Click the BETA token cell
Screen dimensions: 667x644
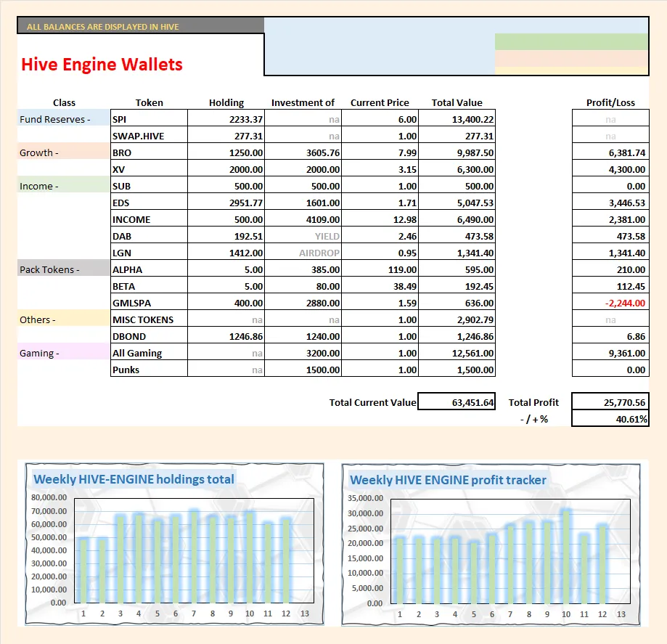(149, 286)
